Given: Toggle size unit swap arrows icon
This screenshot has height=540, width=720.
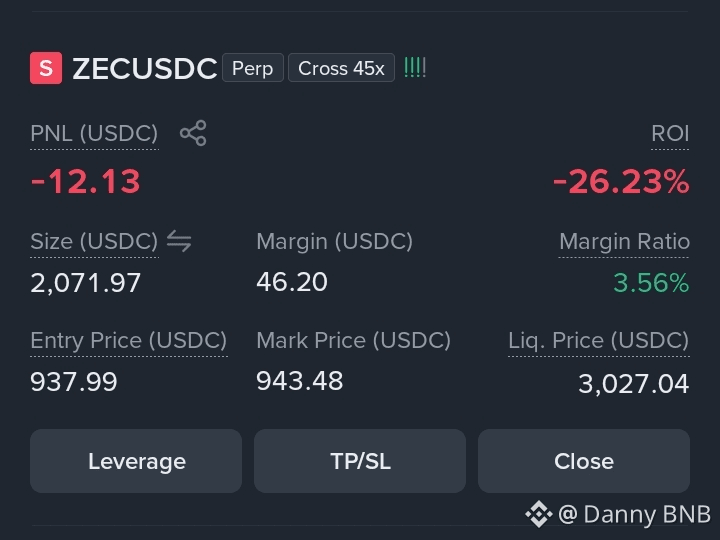Looking at the screenshot, I should pyautogui.click(x=179, y=241).
